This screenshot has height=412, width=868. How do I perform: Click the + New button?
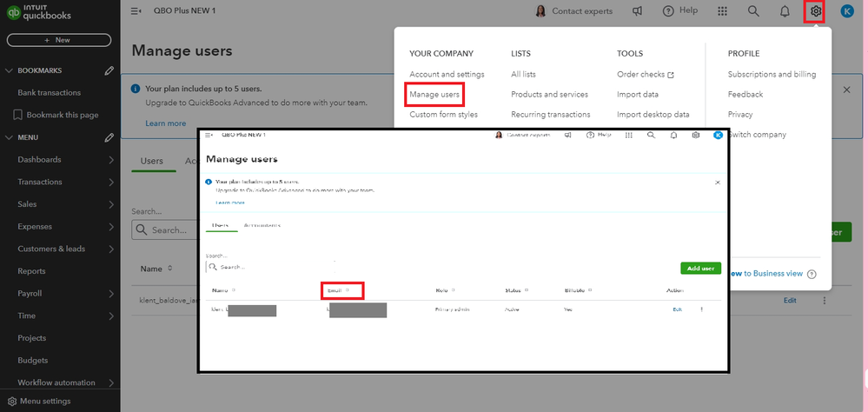[59, 40]
